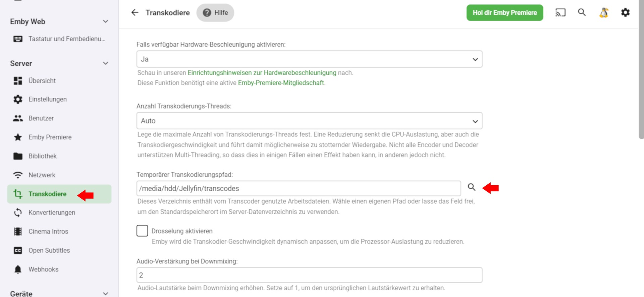The image size is (644, 297).
Task: Open hardware acceleration dropdown showing Ja
Action: (309, 59)
